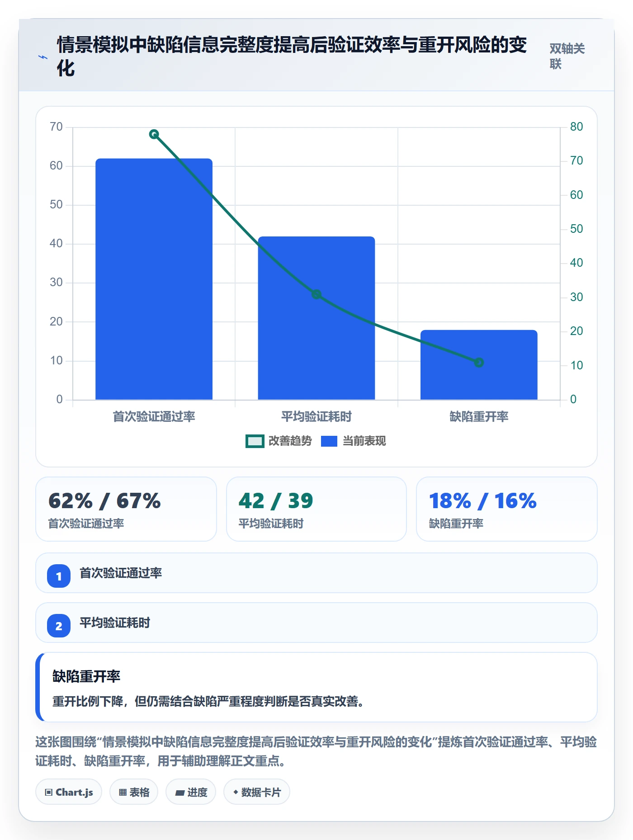Select the Chart.js tag chip
The width and height of the screenshot is (633, 840).
(69, 792)
